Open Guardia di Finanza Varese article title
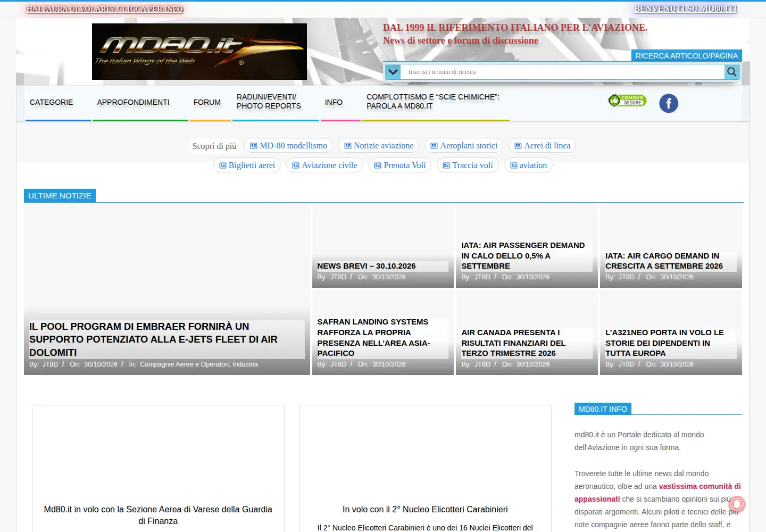Image resolution: width=766 pixels, height=532 pixels. click(158, 515)
